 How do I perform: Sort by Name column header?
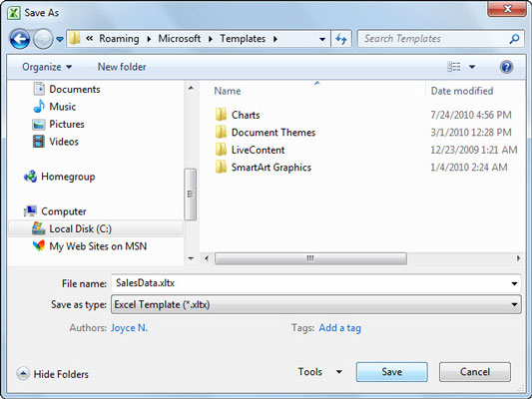click(228, 91)
